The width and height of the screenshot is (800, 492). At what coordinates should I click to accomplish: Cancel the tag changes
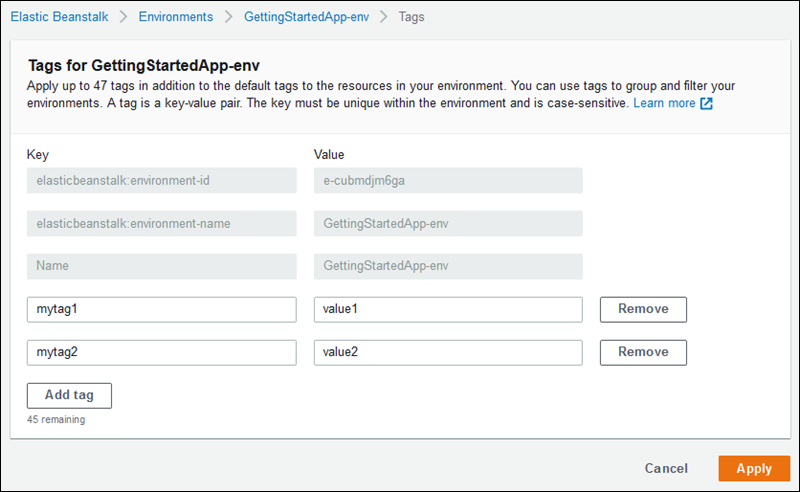[x=665, y=468]
